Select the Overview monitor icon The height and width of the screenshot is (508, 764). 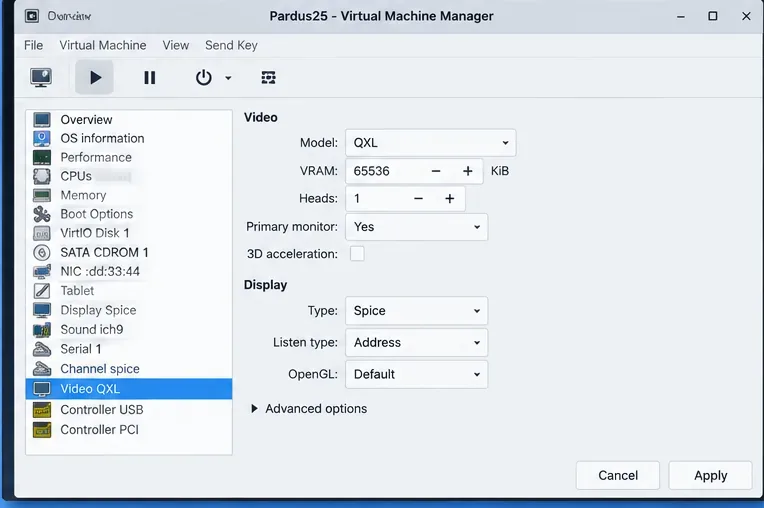click(42, 119)
